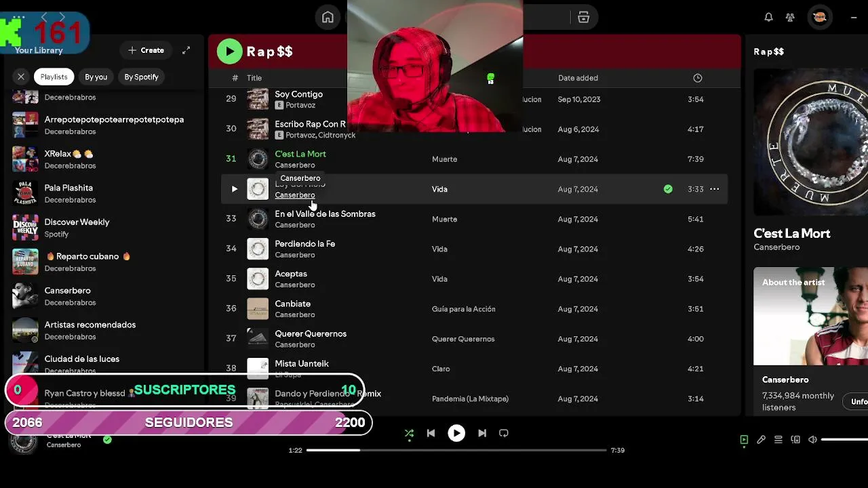Open the Portavoz artist link under Soy Contigo
The width and height of the screenshot is (868, 488).
click(300, 105)
